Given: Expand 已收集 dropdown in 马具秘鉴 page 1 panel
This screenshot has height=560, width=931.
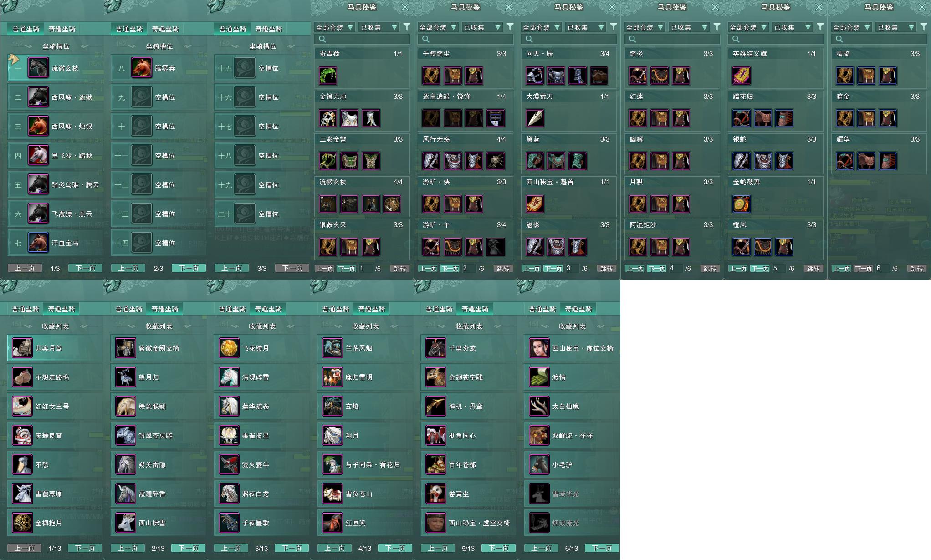Looking at the screenshot, I should click(379, 27).
